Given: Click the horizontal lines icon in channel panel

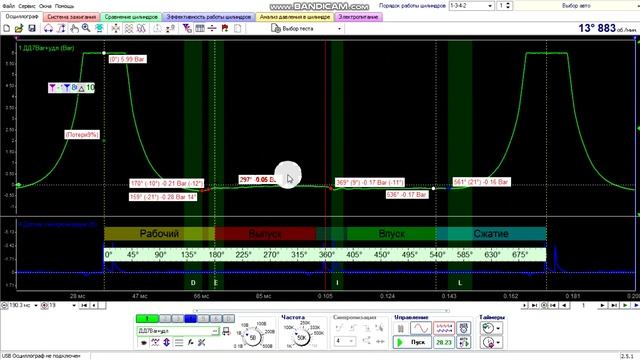Looking at the screenshot, I should 179,342.
